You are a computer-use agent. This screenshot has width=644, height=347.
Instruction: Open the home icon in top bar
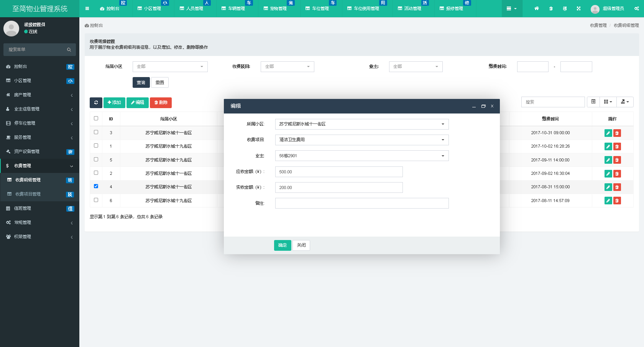537,8
